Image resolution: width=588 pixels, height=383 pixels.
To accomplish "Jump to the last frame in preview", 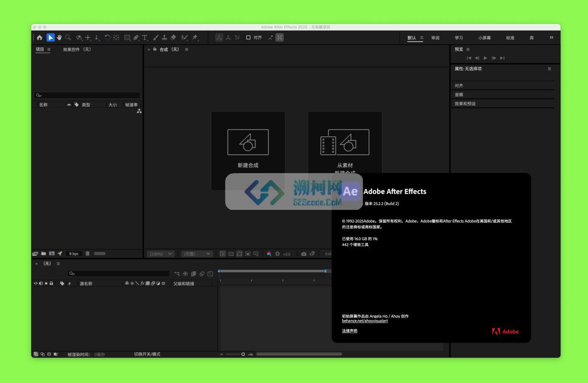I will [502, 58].
